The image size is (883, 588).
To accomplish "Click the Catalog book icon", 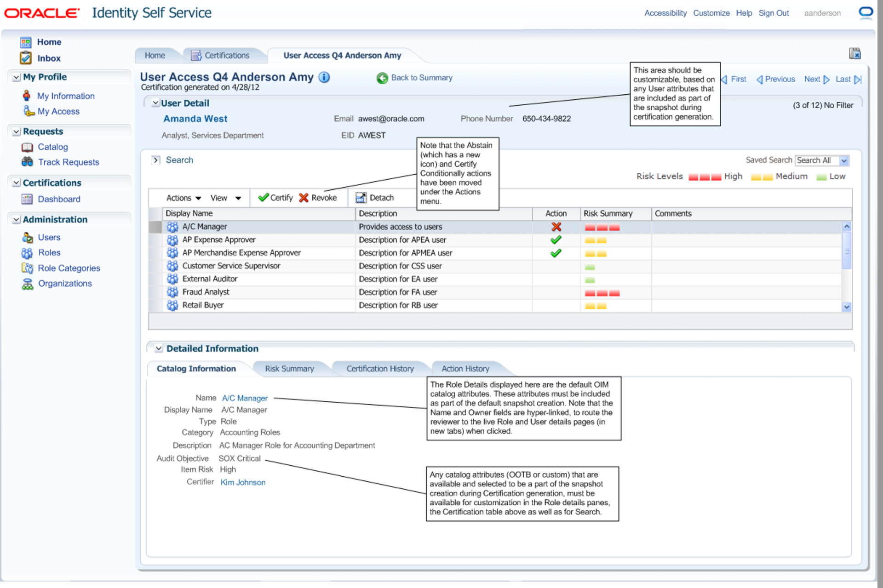I will tap(27, 147).
